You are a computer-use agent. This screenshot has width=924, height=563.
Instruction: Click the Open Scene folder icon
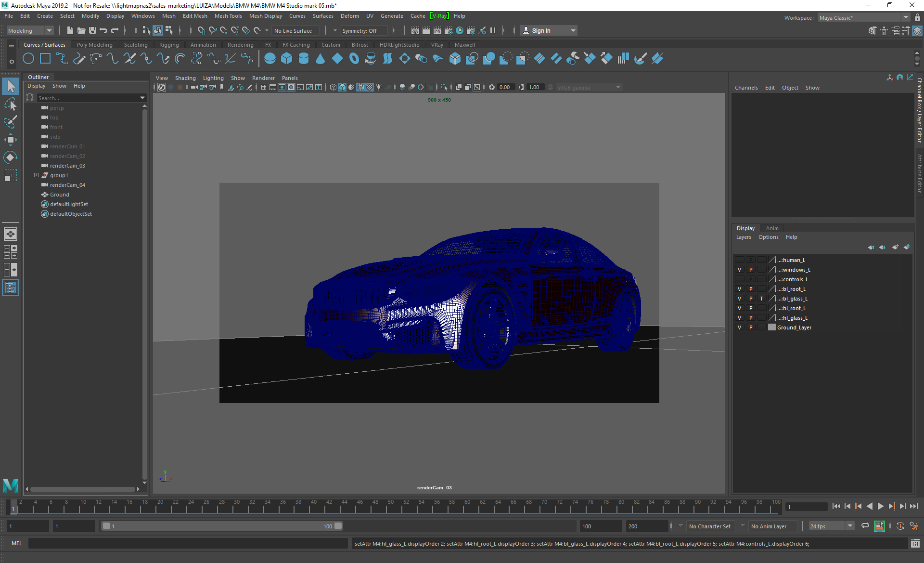(81, 30)
